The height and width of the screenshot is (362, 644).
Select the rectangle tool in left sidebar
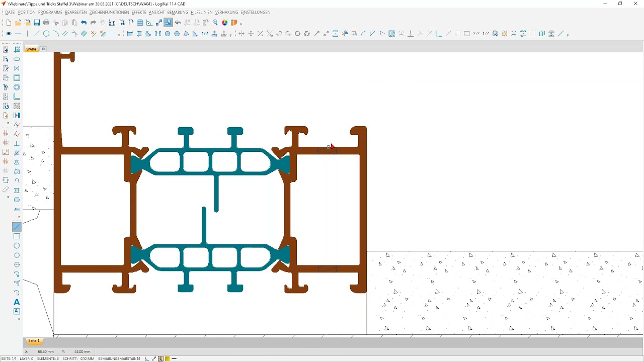(x=17, y=236)
